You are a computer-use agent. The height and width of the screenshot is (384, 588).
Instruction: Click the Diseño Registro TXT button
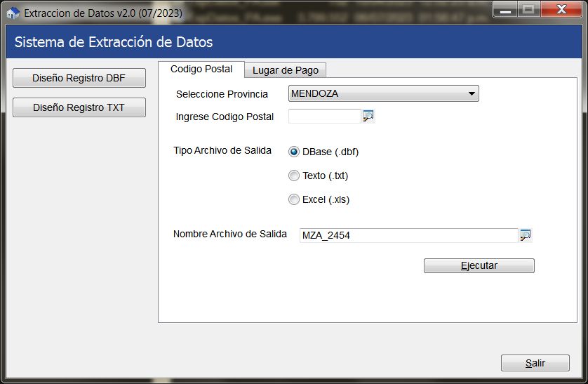coord(79,107)
